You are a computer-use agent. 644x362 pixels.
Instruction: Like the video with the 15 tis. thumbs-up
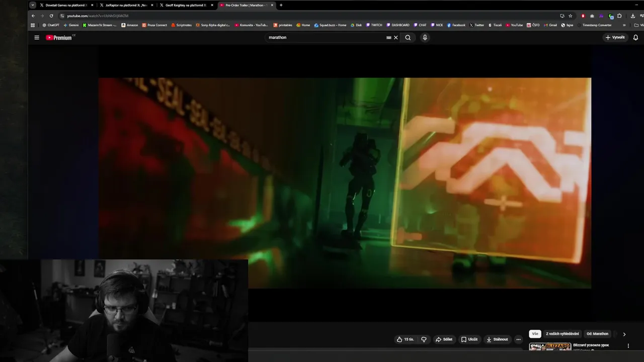tap(405, 339)
